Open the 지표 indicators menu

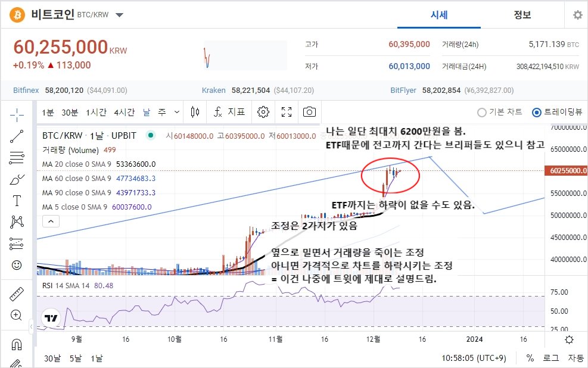pos(229,112)
